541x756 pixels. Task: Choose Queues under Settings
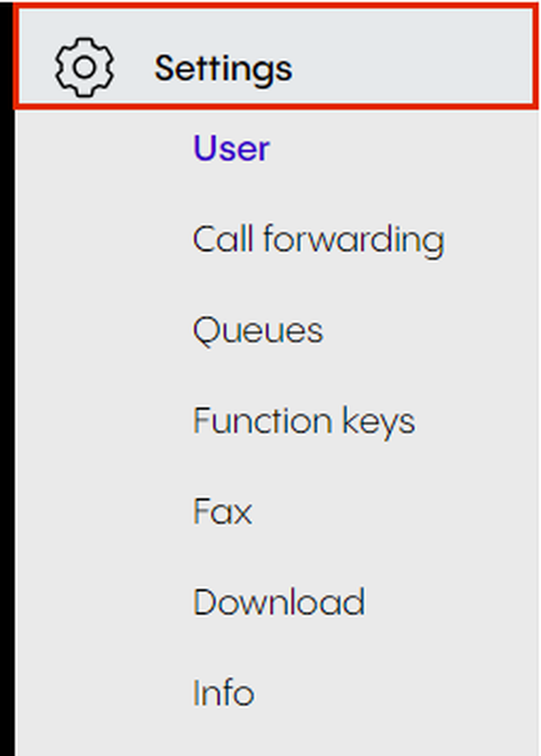[x=258, y=331]
